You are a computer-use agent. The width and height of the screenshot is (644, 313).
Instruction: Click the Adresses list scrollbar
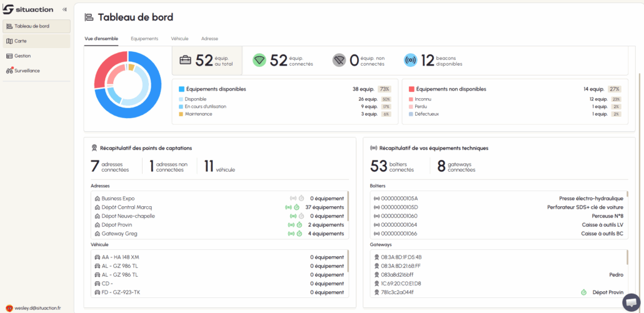348,206
